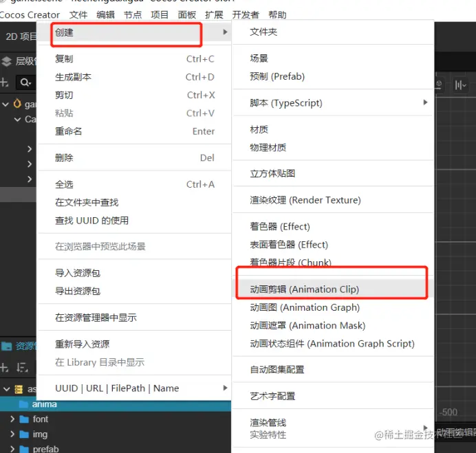Viewport: 476px width, 453px height.
Task: Open the 开发者 menu
Action: [246, 14]
